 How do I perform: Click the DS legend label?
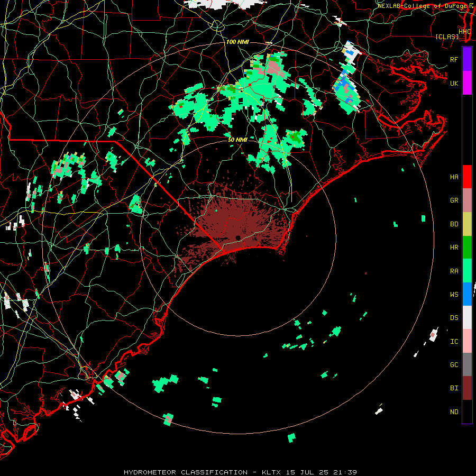454,318
